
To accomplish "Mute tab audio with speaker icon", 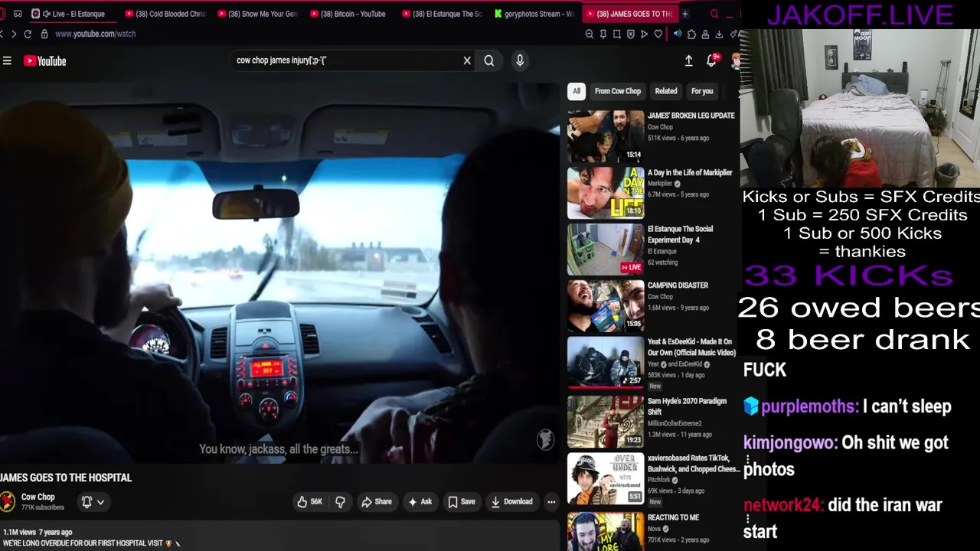I will [678, 34].
